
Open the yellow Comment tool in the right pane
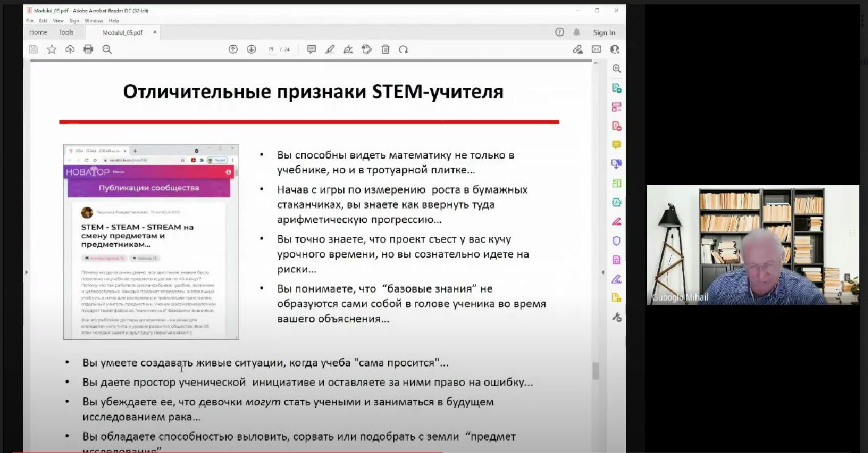[x=616, y=145]
